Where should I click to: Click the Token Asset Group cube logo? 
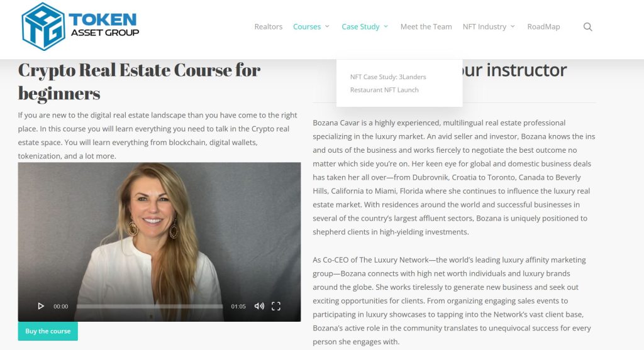(x=43, y=26)
